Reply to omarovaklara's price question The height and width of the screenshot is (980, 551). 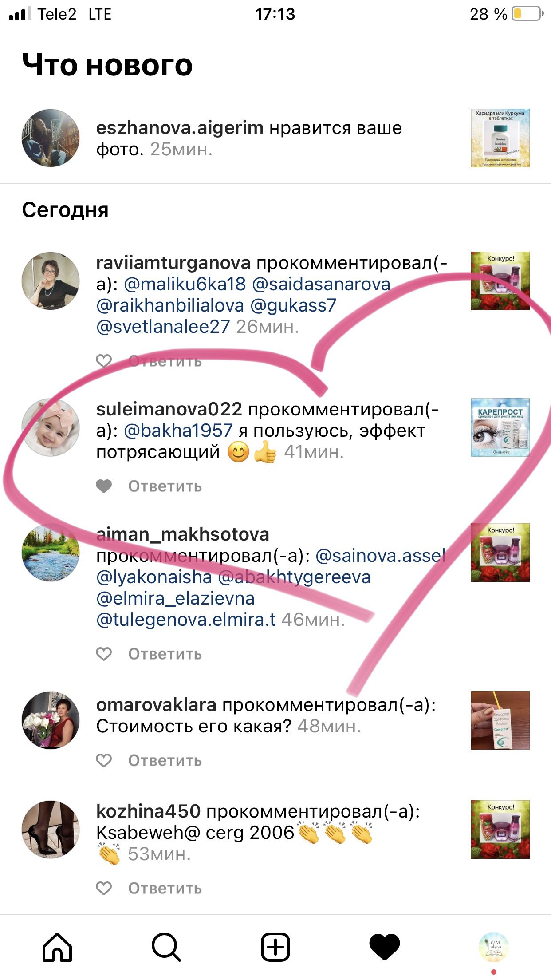pos(165,761)
